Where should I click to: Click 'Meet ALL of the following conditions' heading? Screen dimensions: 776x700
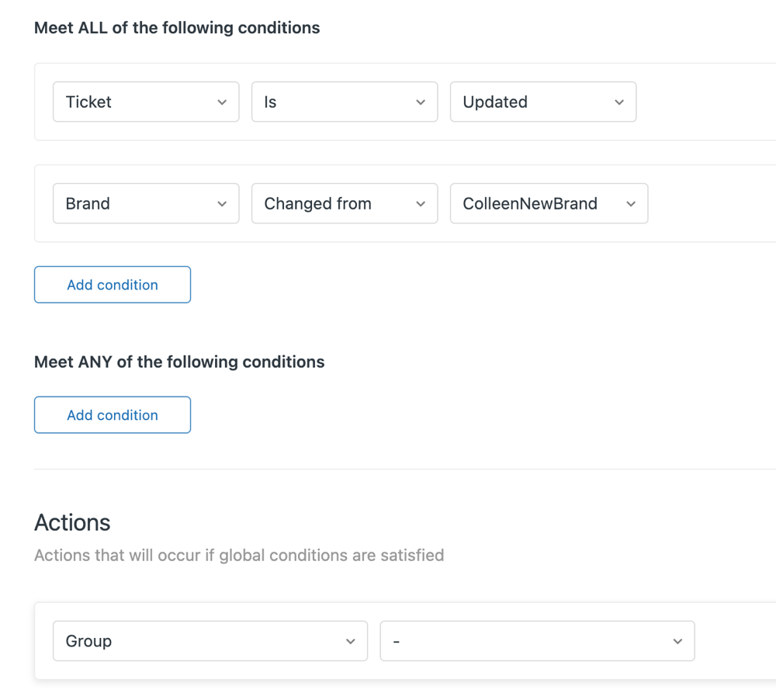click(x=177, y=28)
